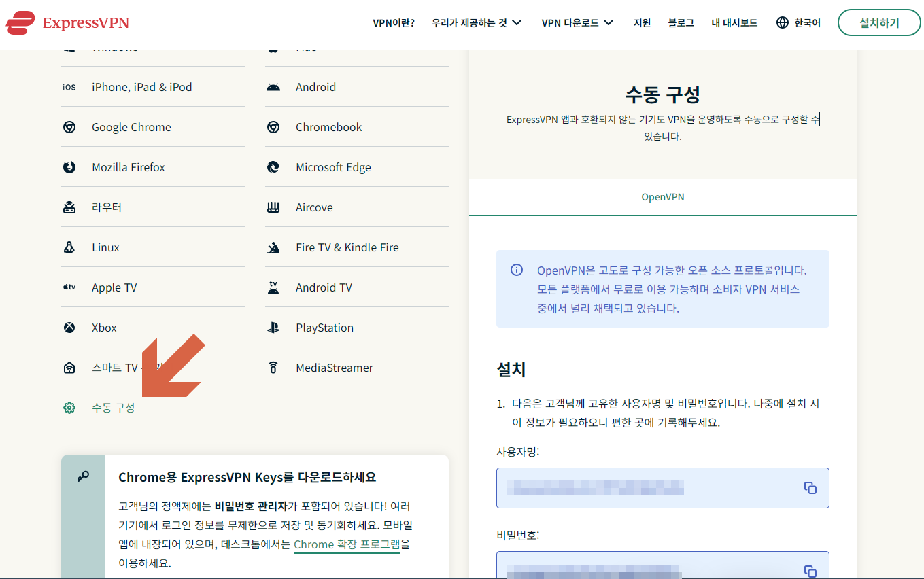Select the Android TV setup option
The width and height of the screenshot is (924, 579).
(x=357, y=287)
